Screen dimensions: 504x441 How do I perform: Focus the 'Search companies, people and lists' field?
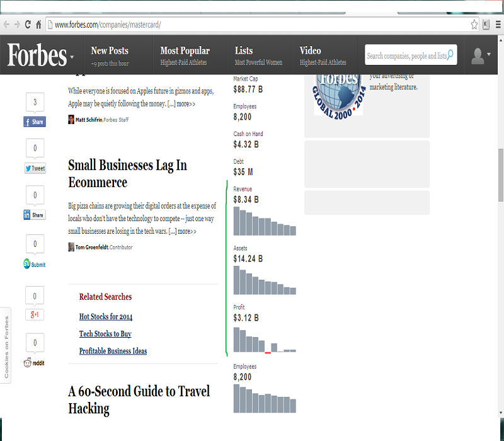click(x=406, y=56)
